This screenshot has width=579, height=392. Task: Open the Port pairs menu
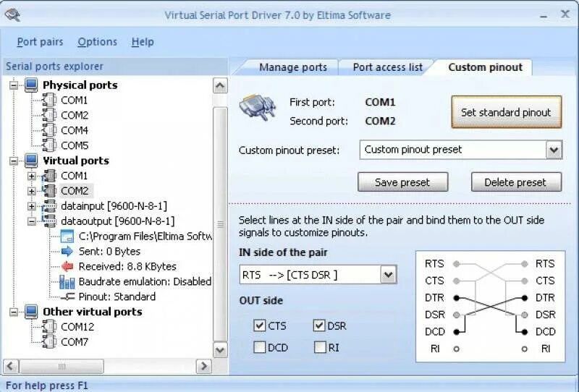pyautogui.click(x=40, y=42)
